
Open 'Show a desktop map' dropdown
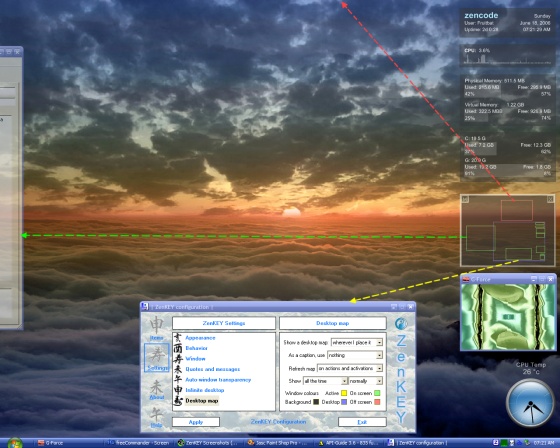pyautogui.click(x=357, y=342)
